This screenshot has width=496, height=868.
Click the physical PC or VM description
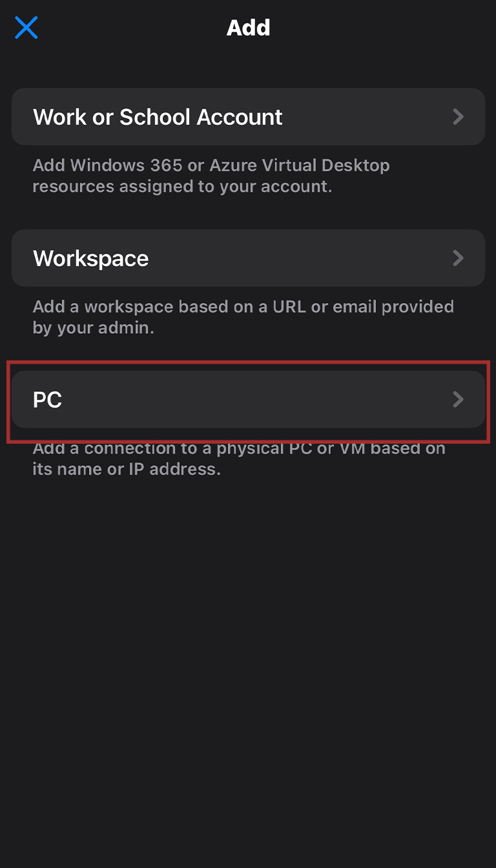[239, 448]
